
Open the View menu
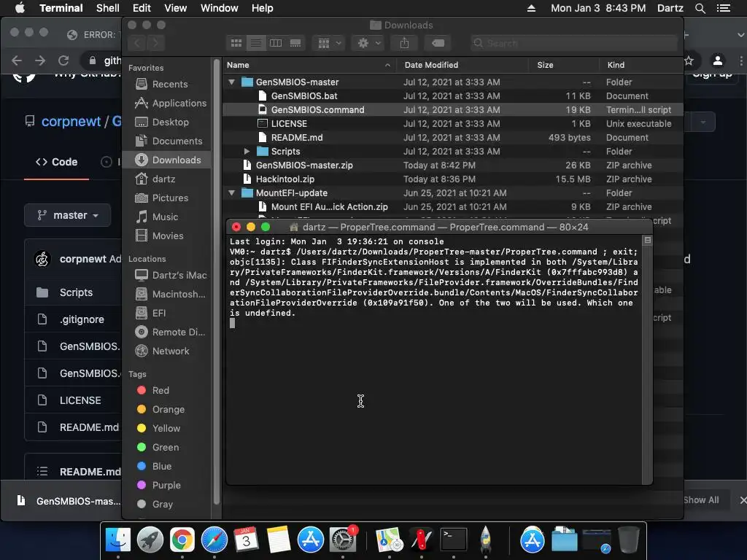(x=175, y=8)
